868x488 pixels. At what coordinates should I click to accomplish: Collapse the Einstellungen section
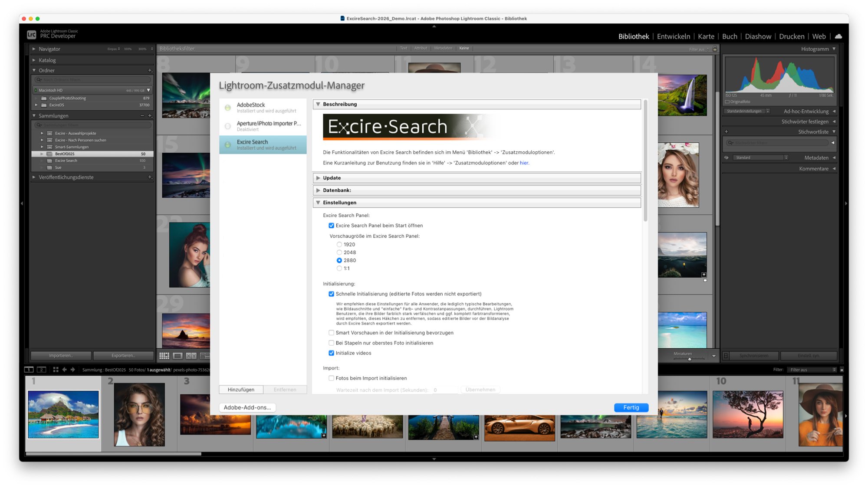pyautogui.click(x=318, y=203)
